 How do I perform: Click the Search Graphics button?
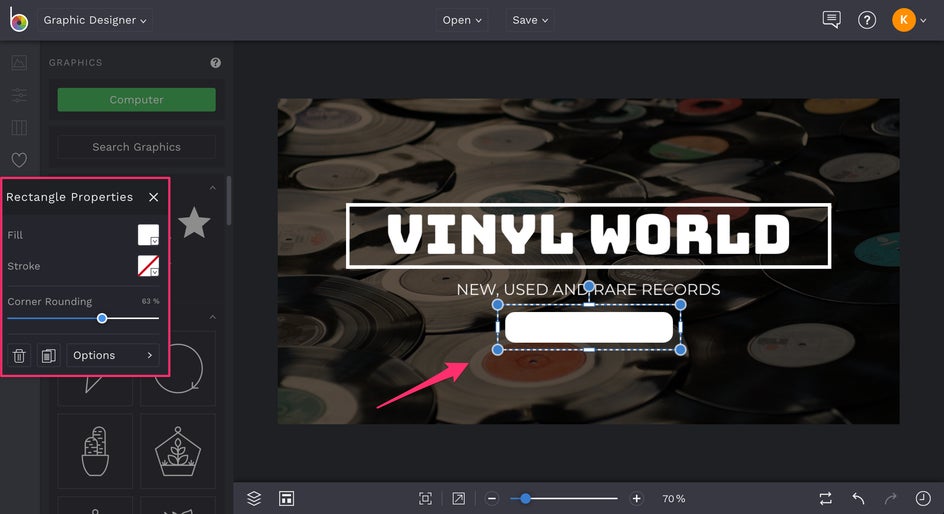coord(137,147)
